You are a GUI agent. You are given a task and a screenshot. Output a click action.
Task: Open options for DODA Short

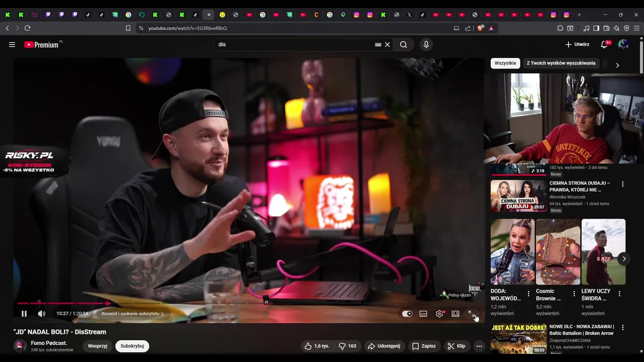(x=528, y=294)
